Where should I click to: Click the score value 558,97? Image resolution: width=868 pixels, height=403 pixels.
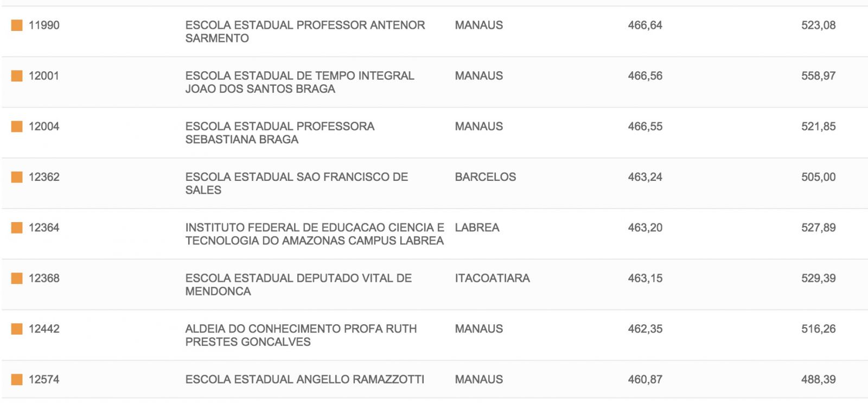(x=818, y=75)
